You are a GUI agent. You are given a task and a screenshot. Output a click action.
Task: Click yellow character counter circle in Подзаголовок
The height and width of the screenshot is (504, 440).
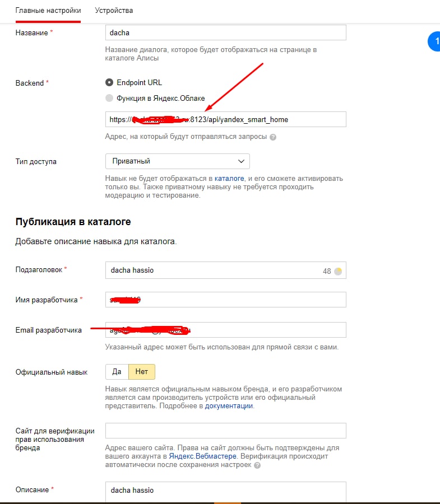pos(338,271)
